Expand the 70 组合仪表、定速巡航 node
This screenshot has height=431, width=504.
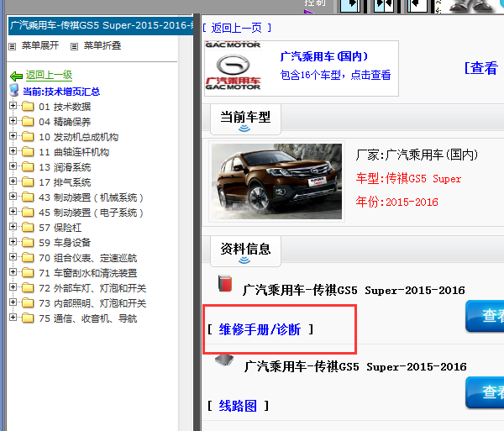pos(13,257)
